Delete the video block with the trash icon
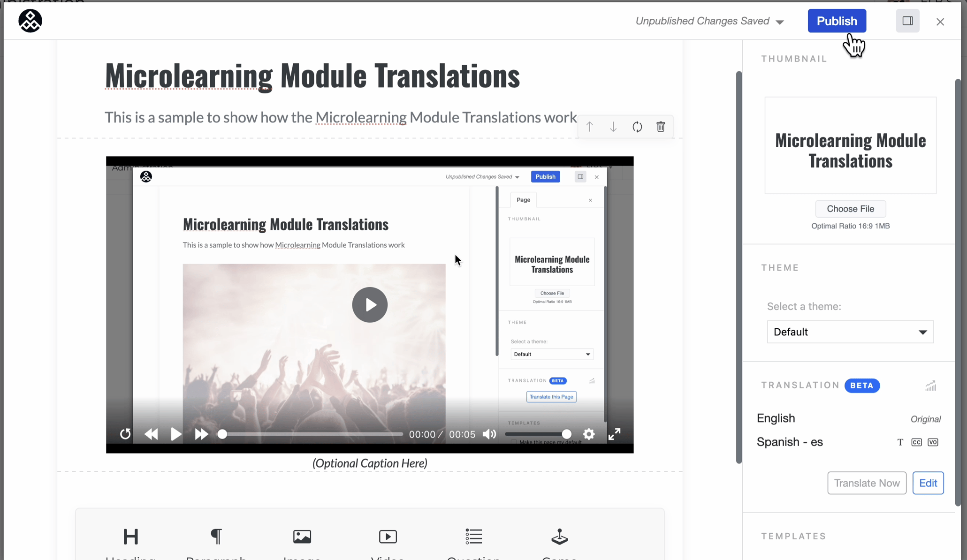967x560 pixels. [x=661, y=127]
